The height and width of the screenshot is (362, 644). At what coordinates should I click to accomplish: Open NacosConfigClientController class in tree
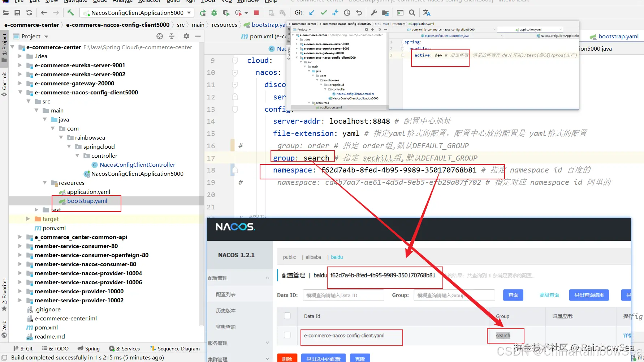click(x=137, y=165)
